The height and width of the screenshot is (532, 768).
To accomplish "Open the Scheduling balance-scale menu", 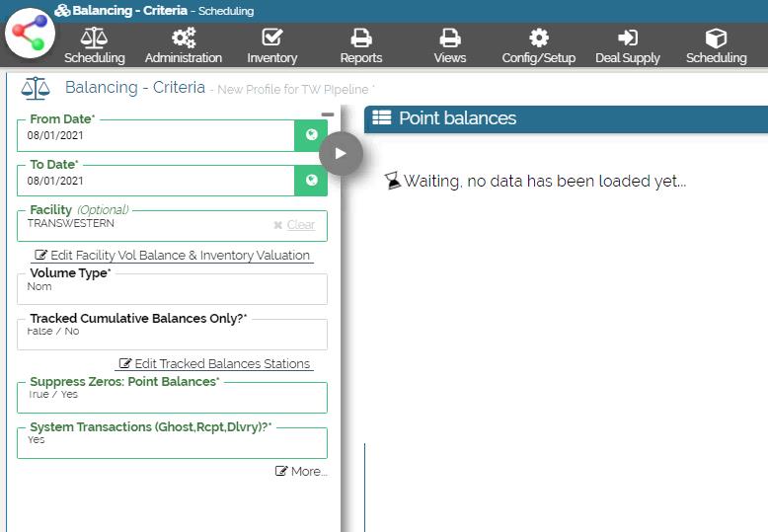I will pos(95,46).
